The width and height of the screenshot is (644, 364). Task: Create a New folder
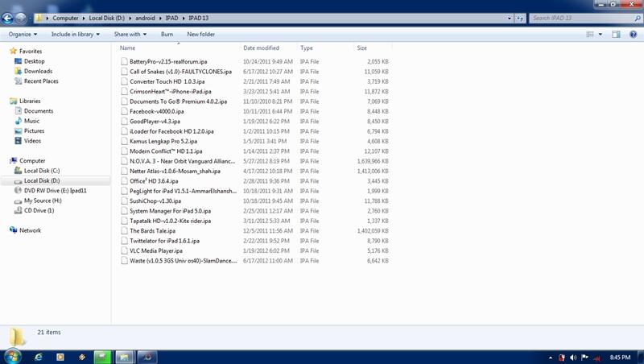(200, 34)
